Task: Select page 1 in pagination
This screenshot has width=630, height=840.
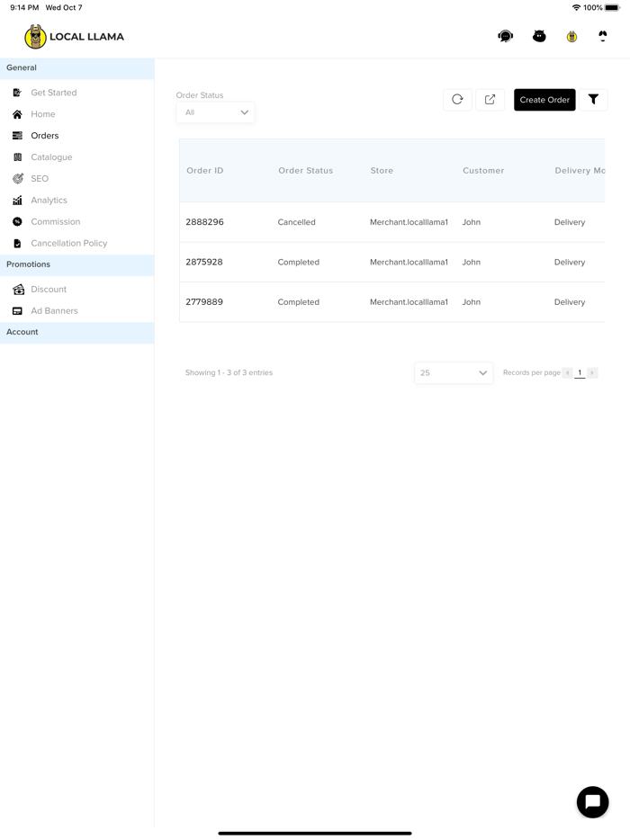Action: point(580,373)
